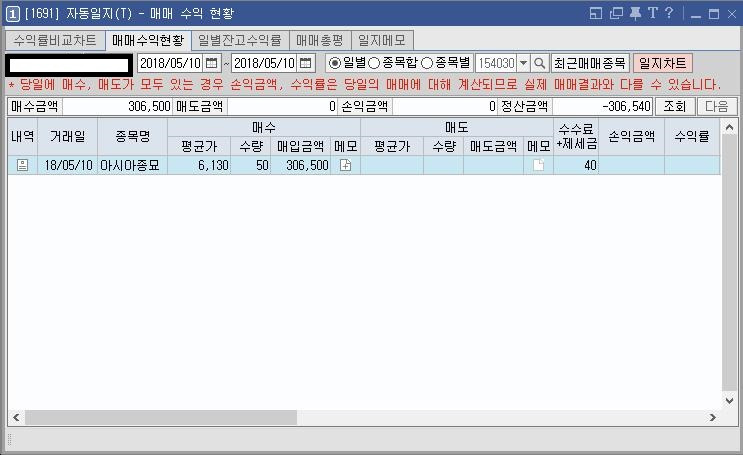
Task: Click the vertical scrollbar down arrow
Action: [729, 400]
